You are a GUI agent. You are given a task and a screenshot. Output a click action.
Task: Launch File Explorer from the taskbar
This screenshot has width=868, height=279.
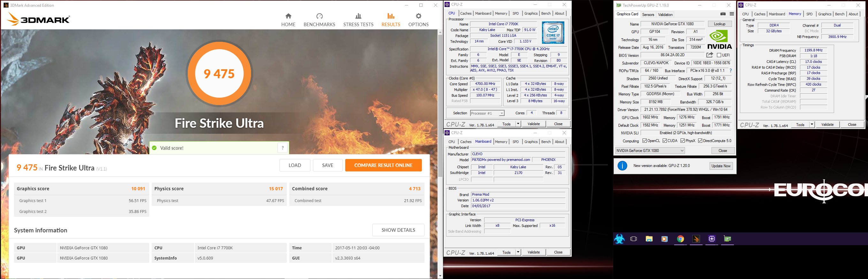pos(649,239)
